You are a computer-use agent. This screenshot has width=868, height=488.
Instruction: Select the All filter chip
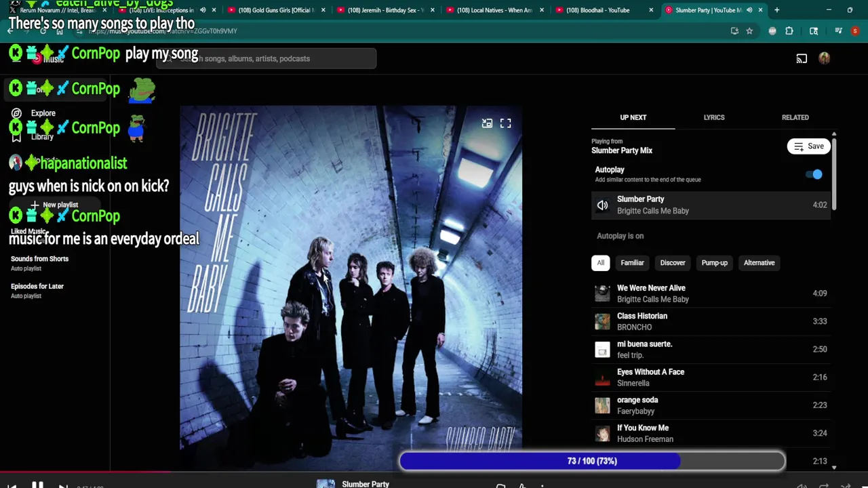point(600,263)
